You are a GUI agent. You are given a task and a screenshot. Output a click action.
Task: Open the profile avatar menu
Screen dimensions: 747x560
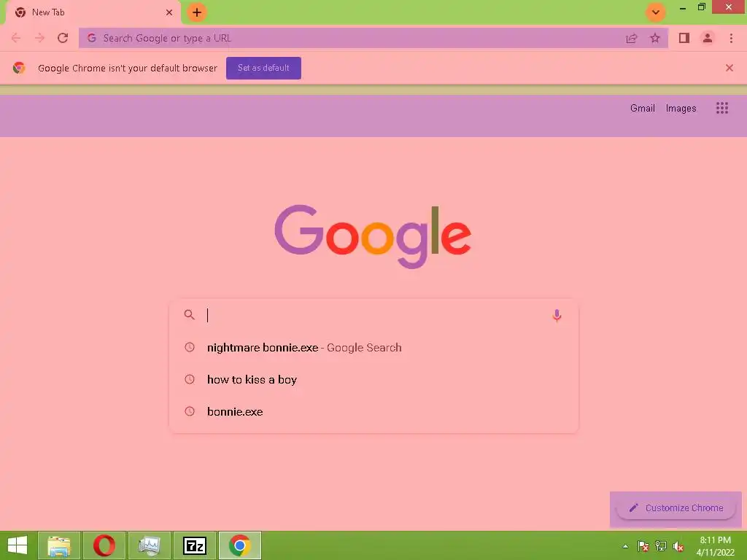708,38
